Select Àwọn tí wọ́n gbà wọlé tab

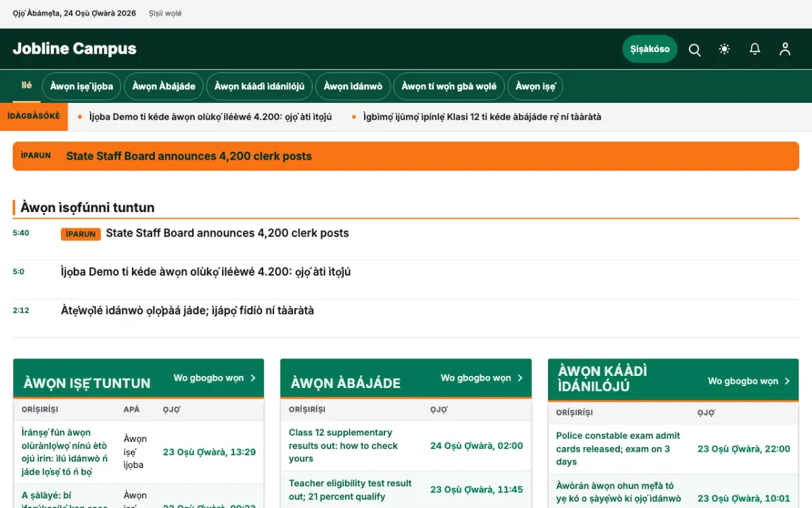(x=449, y=86)
